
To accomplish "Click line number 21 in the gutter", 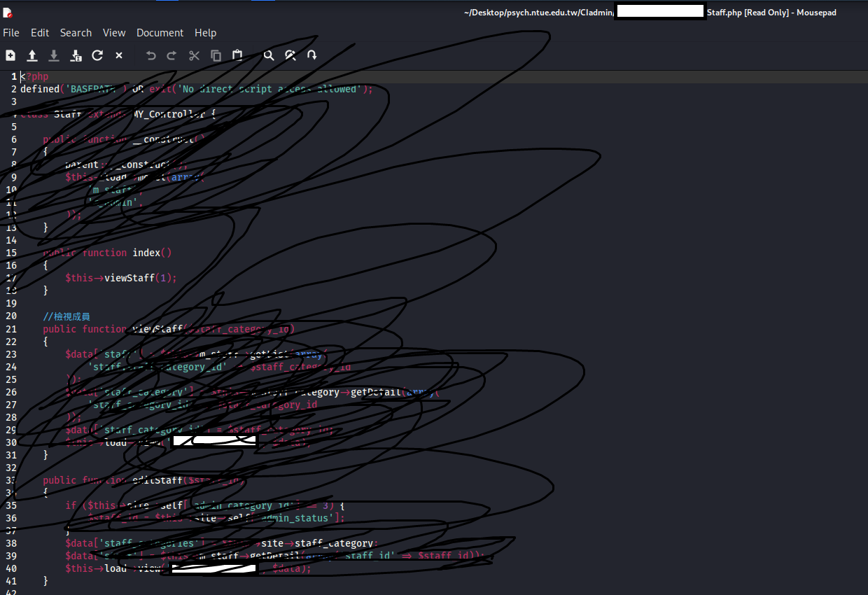I will 10,328.
